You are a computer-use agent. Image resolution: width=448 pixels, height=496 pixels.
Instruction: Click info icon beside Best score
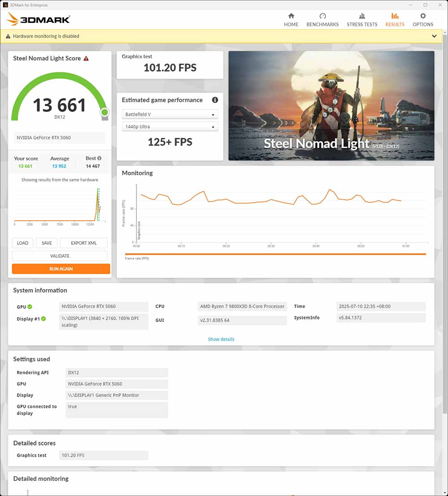click(99, 158)
